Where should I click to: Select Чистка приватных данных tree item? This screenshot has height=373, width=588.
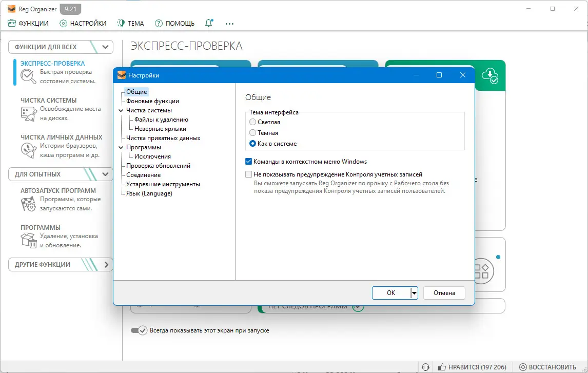[x=163, y=138]
